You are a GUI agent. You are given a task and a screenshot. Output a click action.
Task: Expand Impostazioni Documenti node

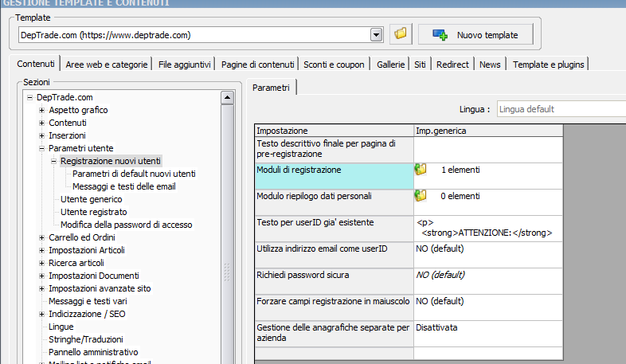point(41,276)
